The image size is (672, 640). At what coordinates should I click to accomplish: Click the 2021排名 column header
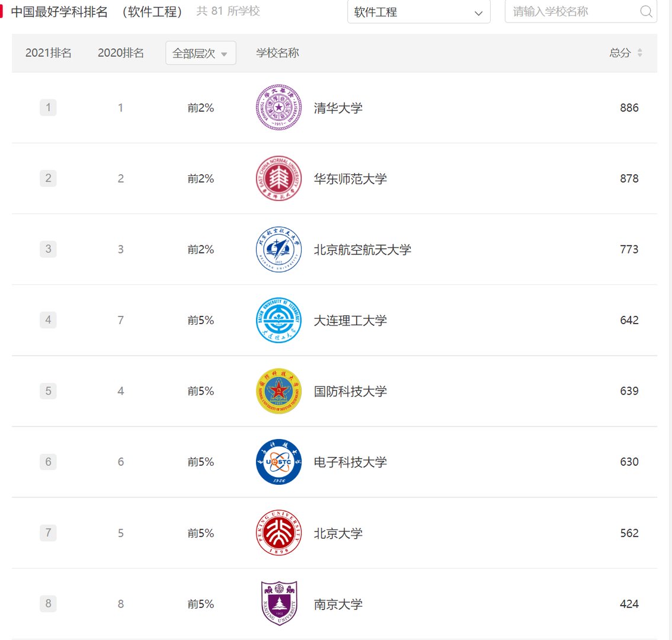(x=48, y=53)
